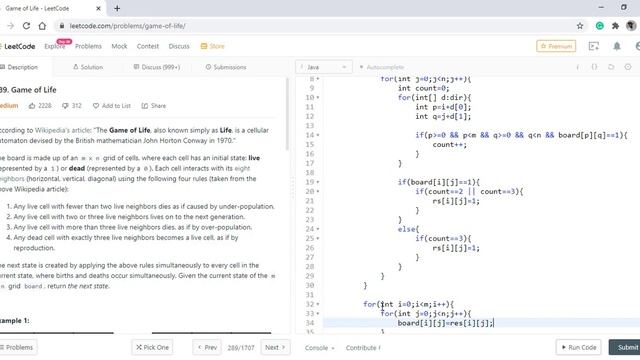Click the LeetCode logo

tap(18, 46)
